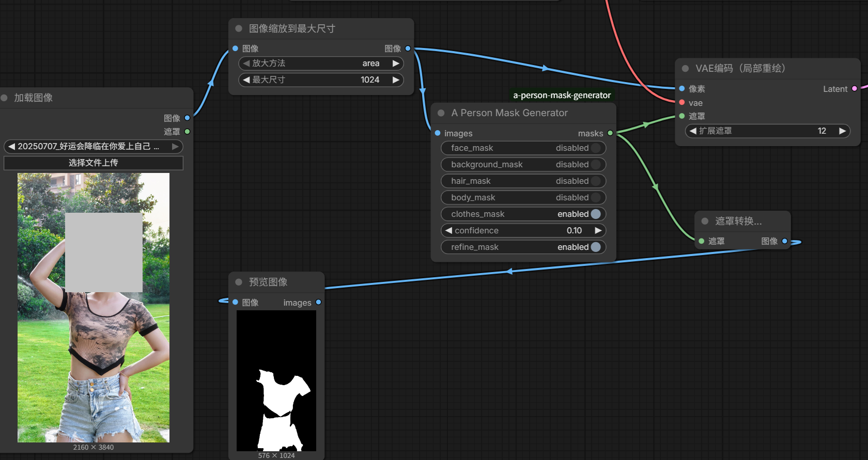Click the red vae input port
The width and height of the screenshot is (868, 460).
pos(682,103)
